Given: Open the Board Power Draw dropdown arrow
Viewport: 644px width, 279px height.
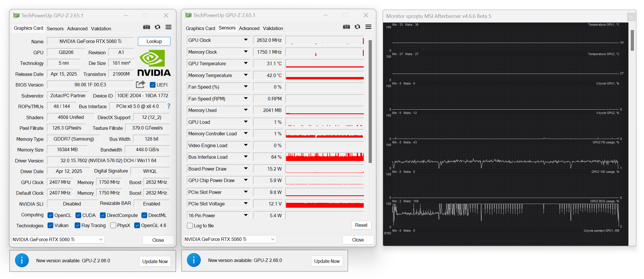Looking at the screenshot, I should tap(246, 168).
